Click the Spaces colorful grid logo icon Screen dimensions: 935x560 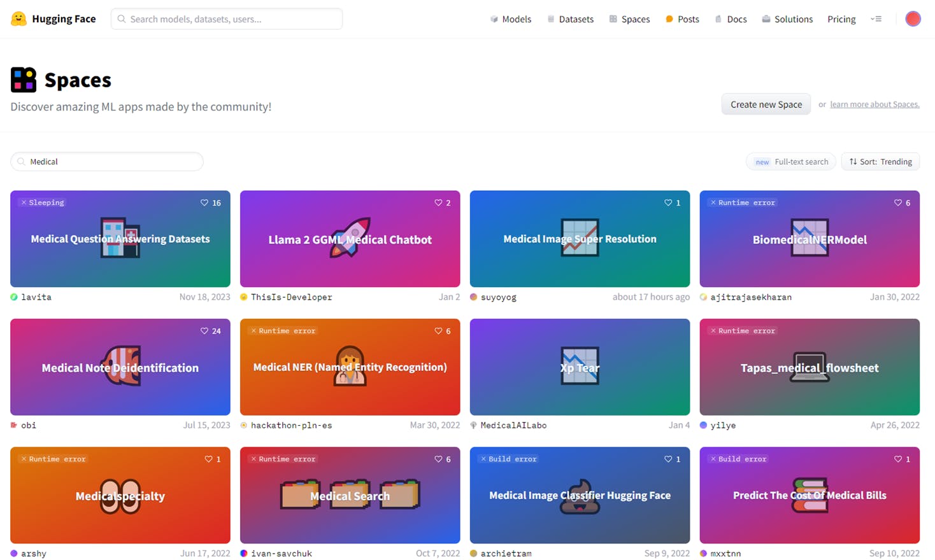point(24,80)
